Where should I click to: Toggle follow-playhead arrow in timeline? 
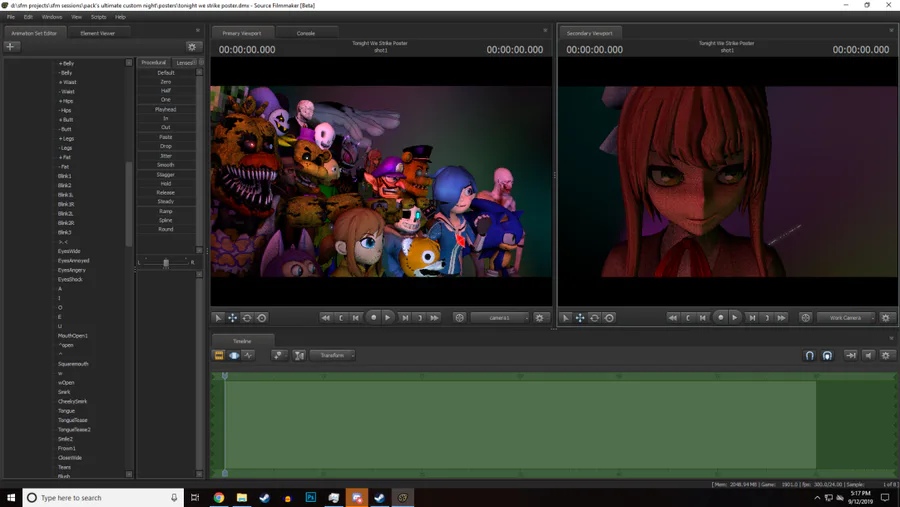coord(851,355)
